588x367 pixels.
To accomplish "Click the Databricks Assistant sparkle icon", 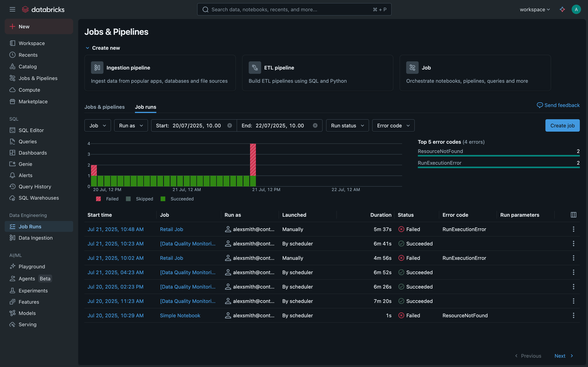I will point(562,10).
